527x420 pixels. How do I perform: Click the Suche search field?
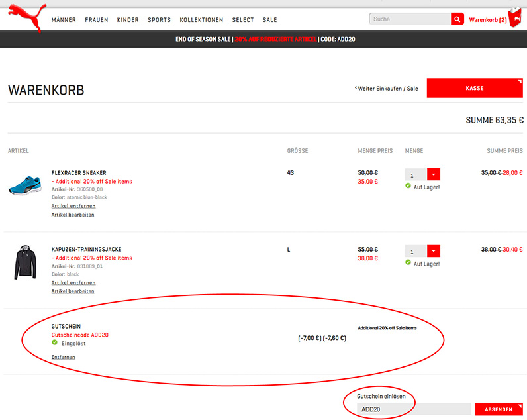point(410,19)
